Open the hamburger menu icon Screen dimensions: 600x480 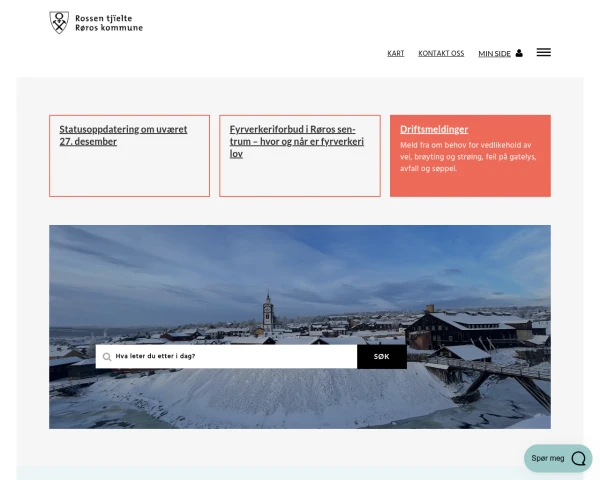pyautogui.click(x=543, y=52)
